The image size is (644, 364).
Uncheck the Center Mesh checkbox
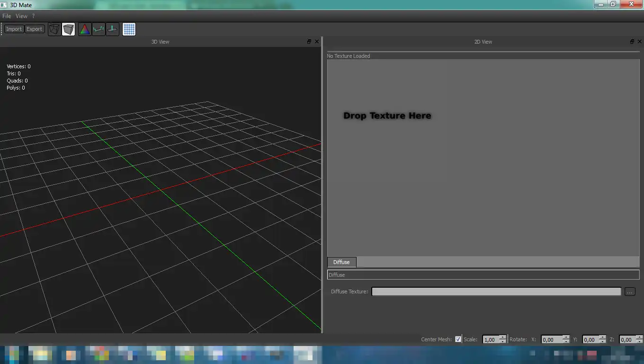click(x=458, y=339)
